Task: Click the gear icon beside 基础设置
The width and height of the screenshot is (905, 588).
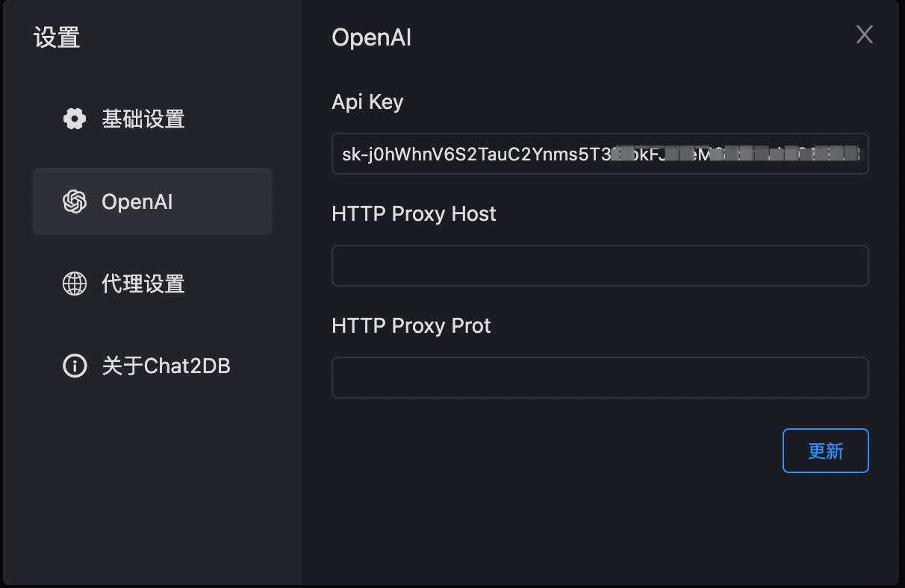Action: coord(75,119)
